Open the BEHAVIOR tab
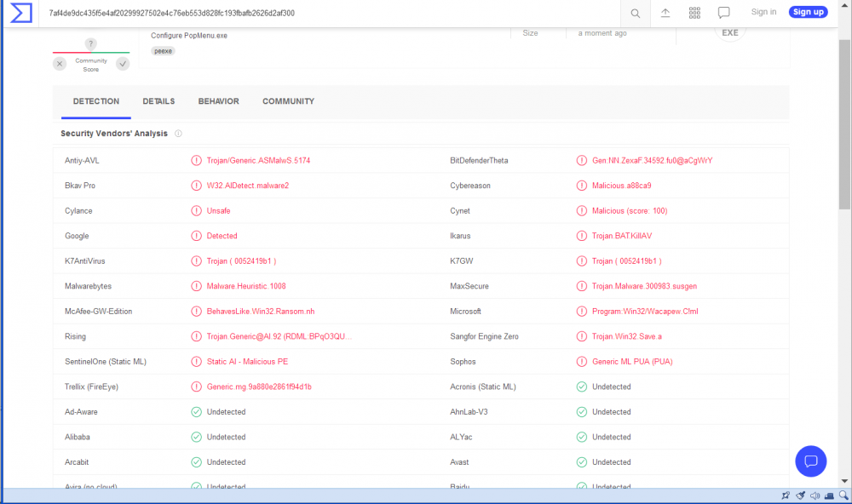This screenshot has width=852, height=504. 218,100
